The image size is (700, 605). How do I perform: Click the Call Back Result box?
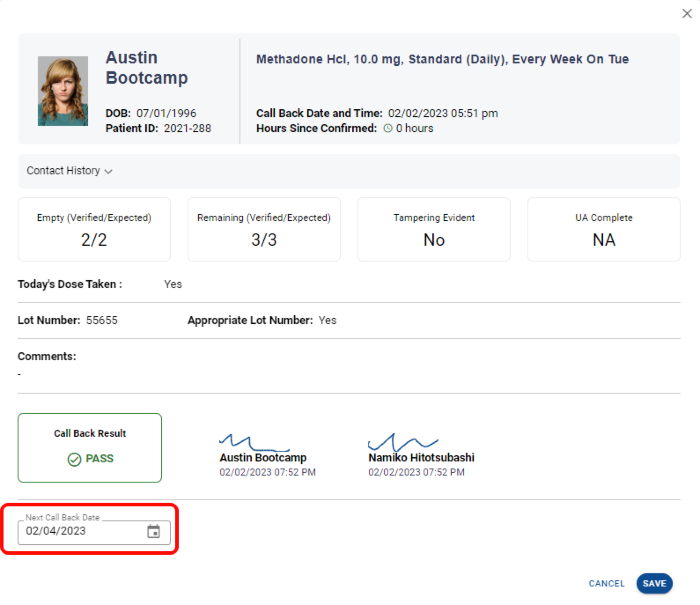coord(90,447)
